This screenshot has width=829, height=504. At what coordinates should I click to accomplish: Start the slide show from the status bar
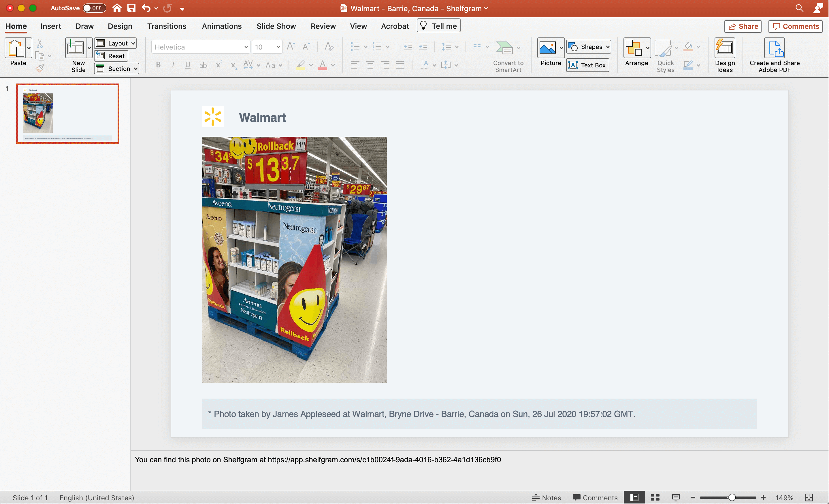[676, 497]
